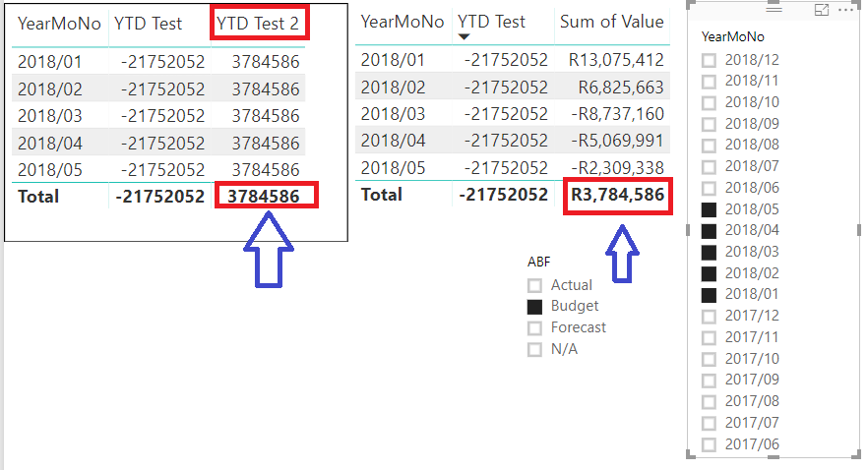The width and height of the screenshot is (868, 470).
Task: Select the N/A checkbox
Action: [534, 349]
